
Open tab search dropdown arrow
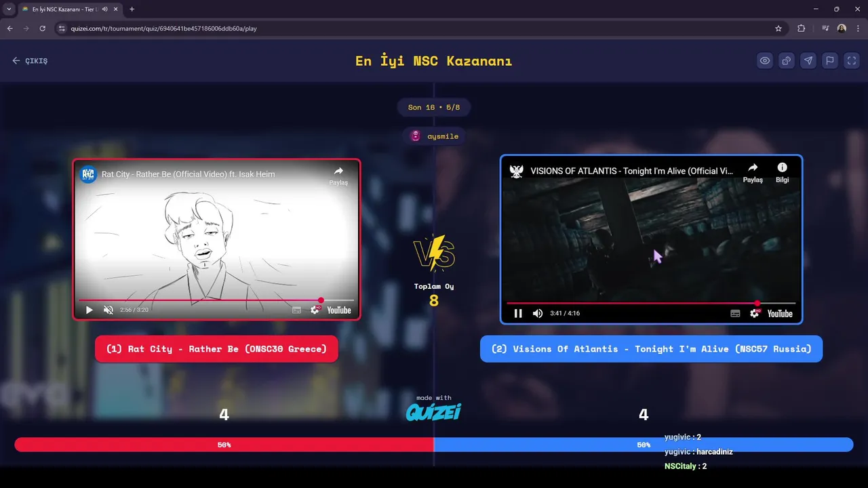click(9, 9)
